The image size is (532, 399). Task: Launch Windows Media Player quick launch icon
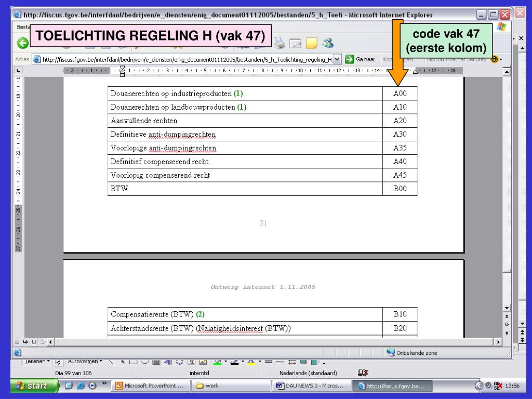point(92,386)
